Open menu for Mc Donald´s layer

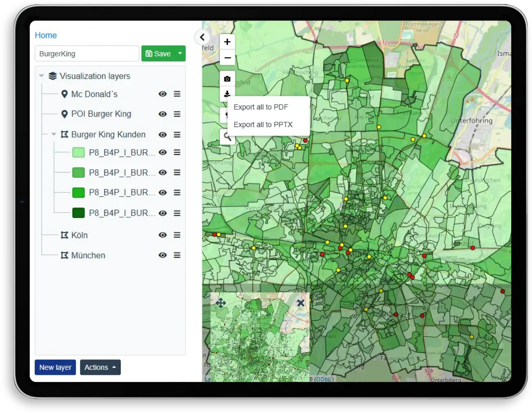point(177,94)
